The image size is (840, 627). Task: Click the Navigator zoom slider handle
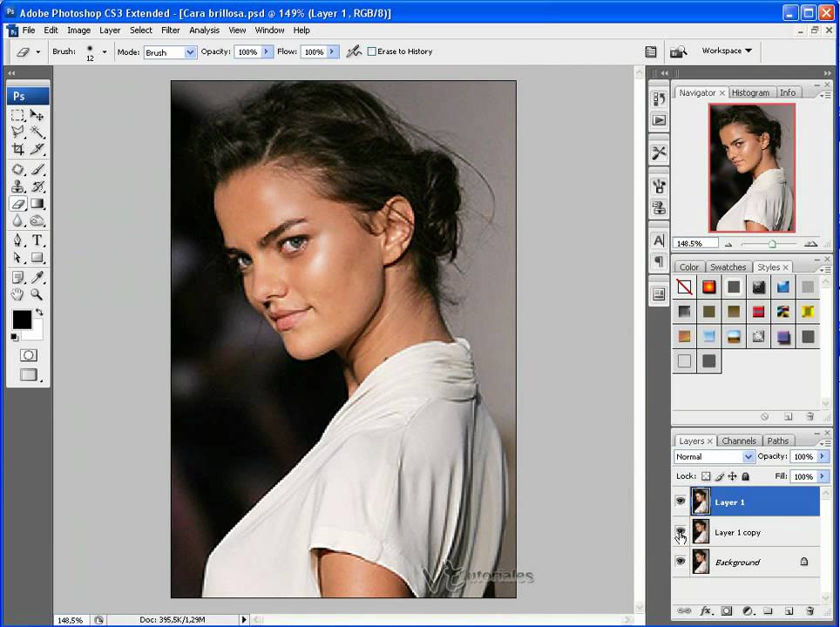pos(772,244)
